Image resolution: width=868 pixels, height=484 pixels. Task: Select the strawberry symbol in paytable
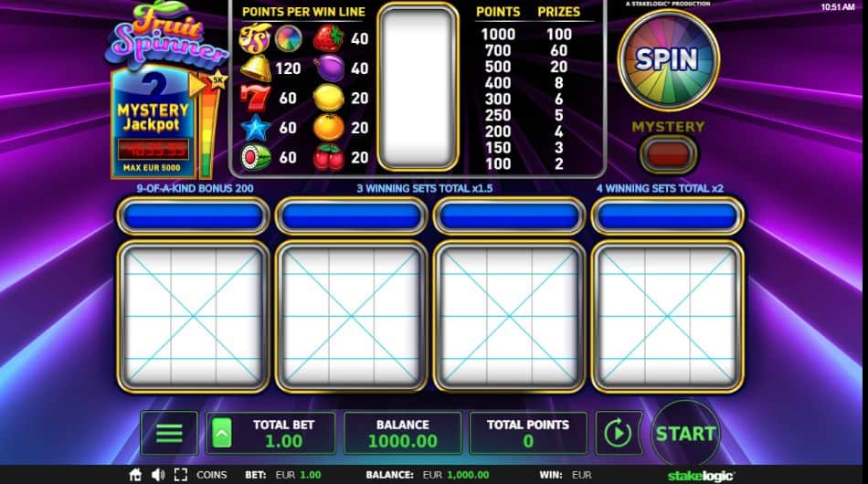coord(329,38)
